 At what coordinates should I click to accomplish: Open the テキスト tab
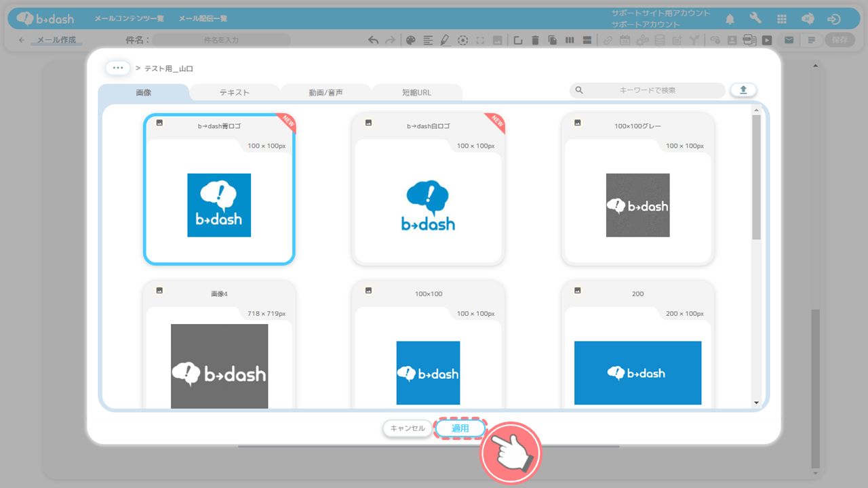[x=235, y=92]
